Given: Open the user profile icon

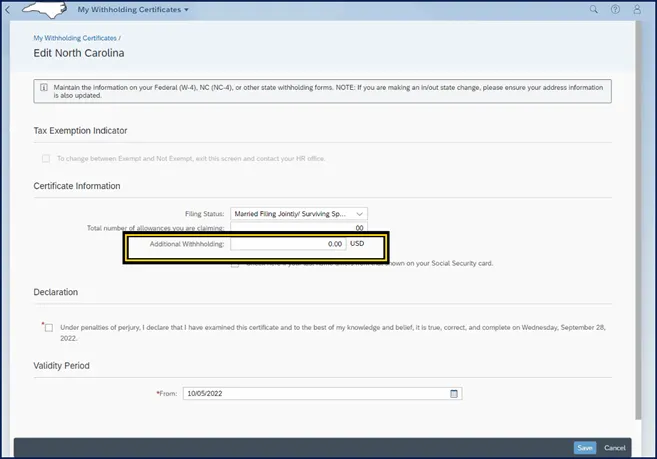Looking at the screenshot, I should point(637,9).
